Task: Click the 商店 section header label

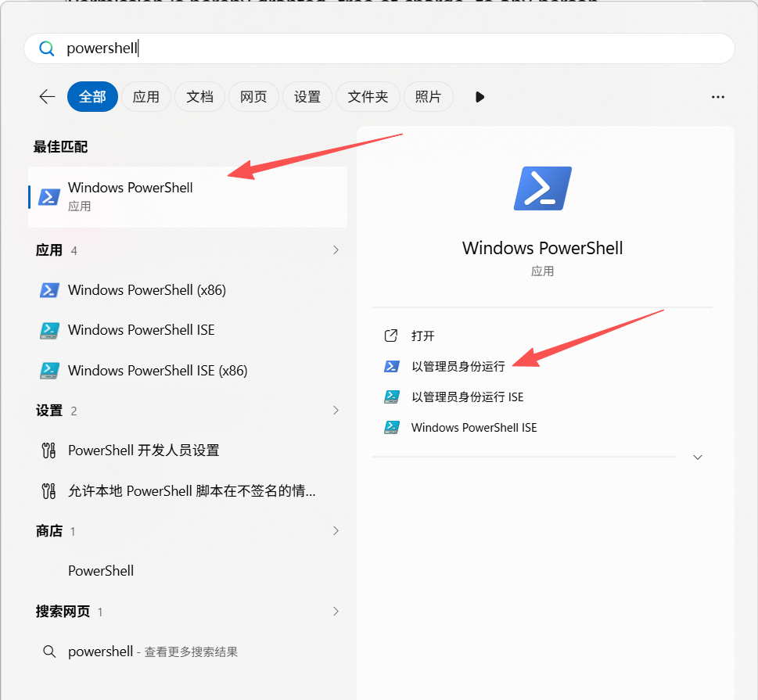Action: 49,531
